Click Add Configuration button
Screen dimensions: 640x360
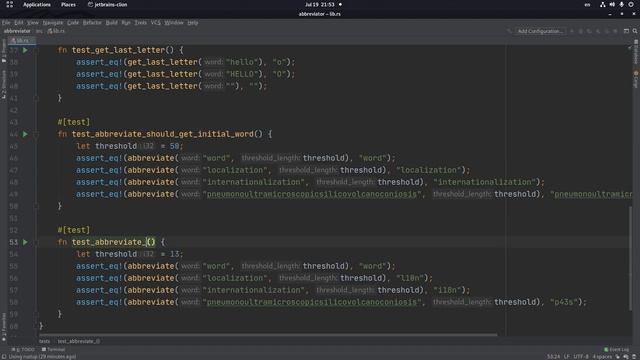click(540, 31)
